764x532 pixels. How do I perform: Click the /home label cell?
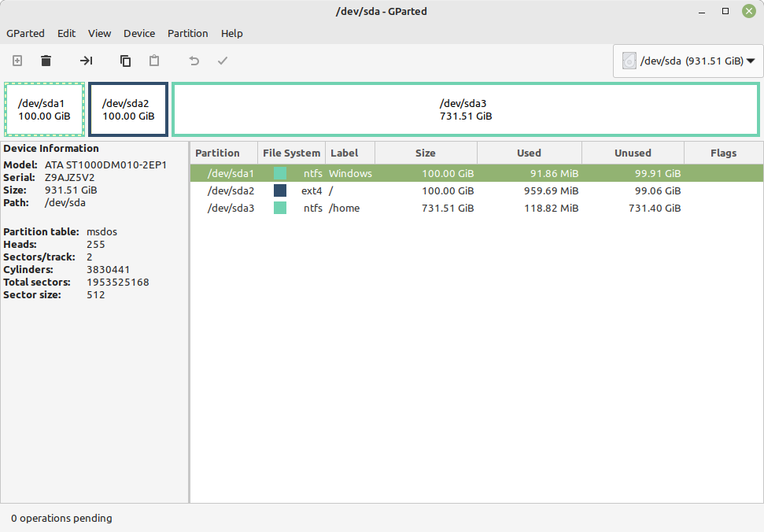click(345, 208)
